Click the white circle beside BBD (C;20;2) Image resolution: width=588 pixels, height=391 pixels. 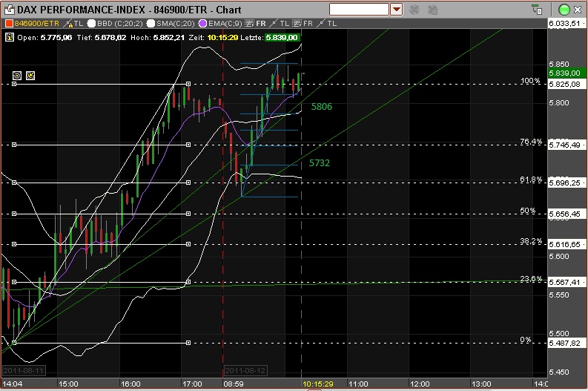[91, 24]
